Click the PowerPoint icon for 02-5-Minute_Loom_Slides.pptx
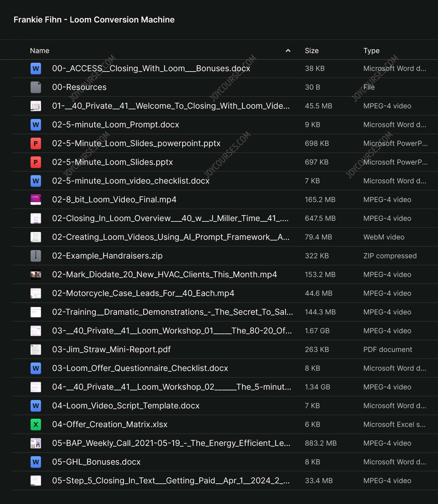The height and width of the screenshot is (504, 438). (x=36, y=162)
